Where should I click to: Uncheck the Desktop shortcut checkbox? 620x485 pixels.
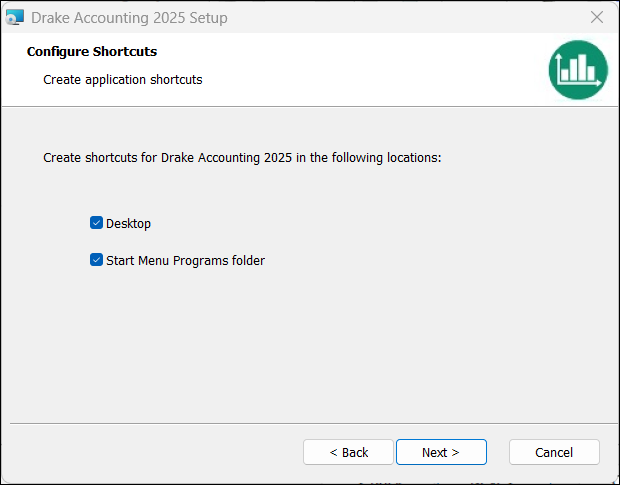(96, 223)
